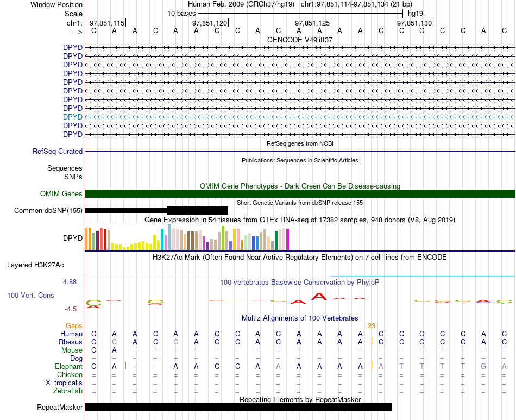Viewport: 516px width, 420px height.
Task: Click the Mouse alignment row label
Action: pyautogui.click(x=72, y=350)
